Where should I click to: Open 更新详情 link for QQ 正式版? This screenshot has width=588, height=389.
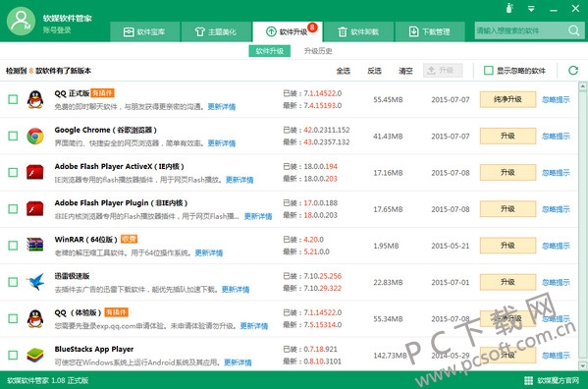(222, 106)
